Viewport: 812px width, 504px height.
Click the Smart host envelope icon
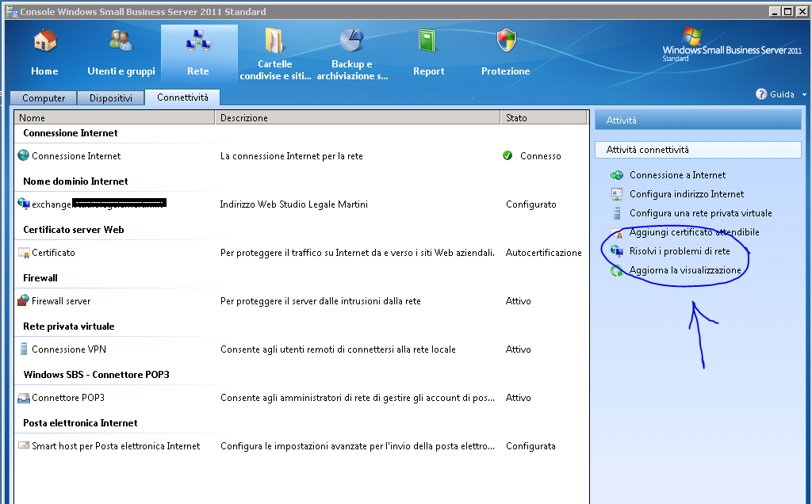pyautogui.click(x=24, y=445)
